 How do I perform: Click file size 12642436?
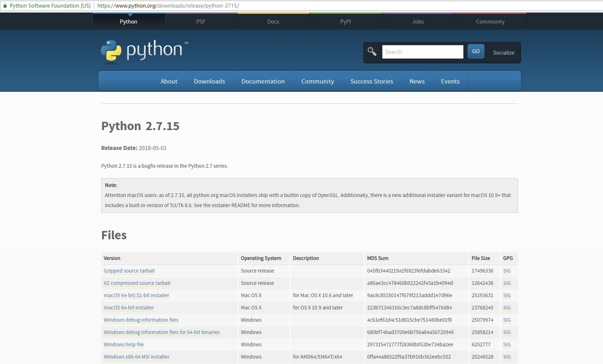[x=483, y=283]
